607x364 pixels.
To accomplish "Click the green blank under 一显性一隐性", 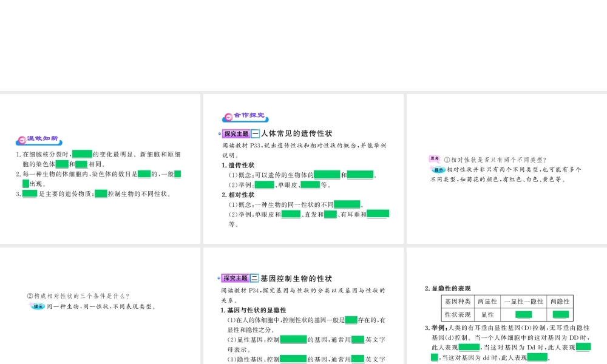I will [x=523, y=314].
